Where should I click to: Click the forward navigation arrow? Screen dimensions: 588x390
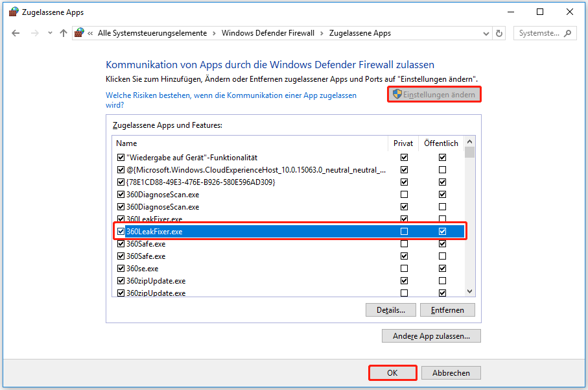coord(34,33)
